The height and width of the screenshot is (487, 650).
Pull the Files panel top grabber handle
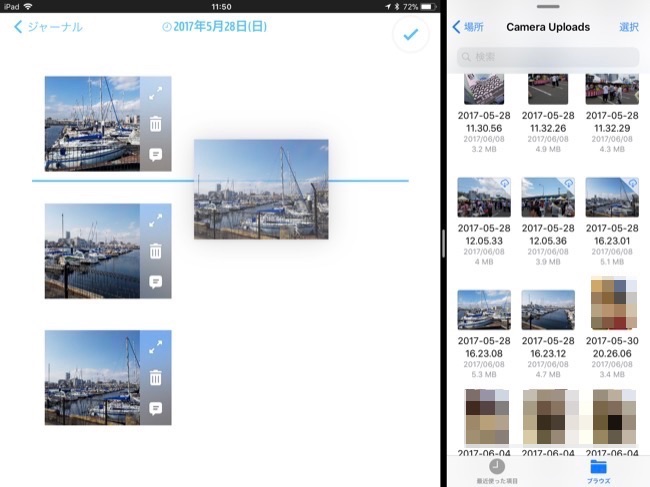point(548,6)
